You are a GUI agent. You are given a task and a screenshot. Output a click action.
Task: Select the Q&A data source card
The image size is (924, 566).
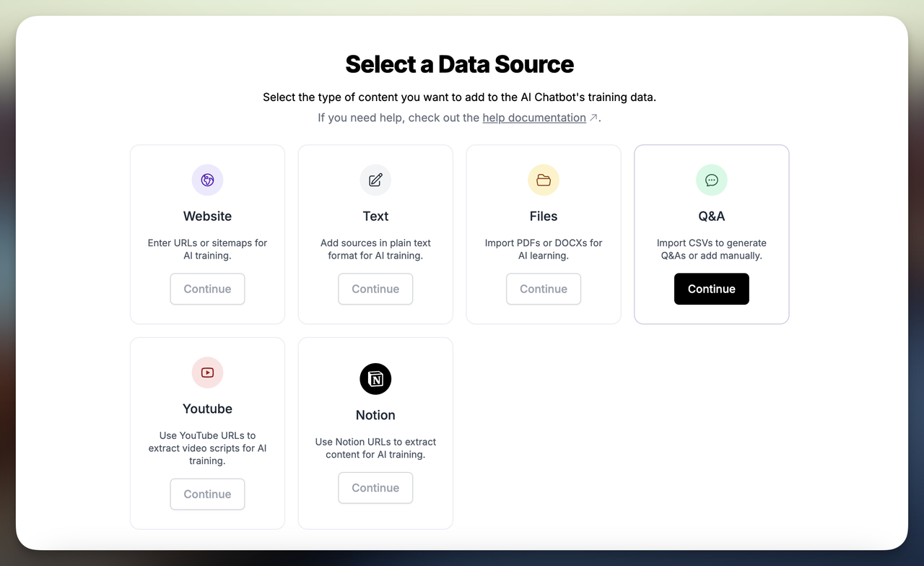pos(711,234)
